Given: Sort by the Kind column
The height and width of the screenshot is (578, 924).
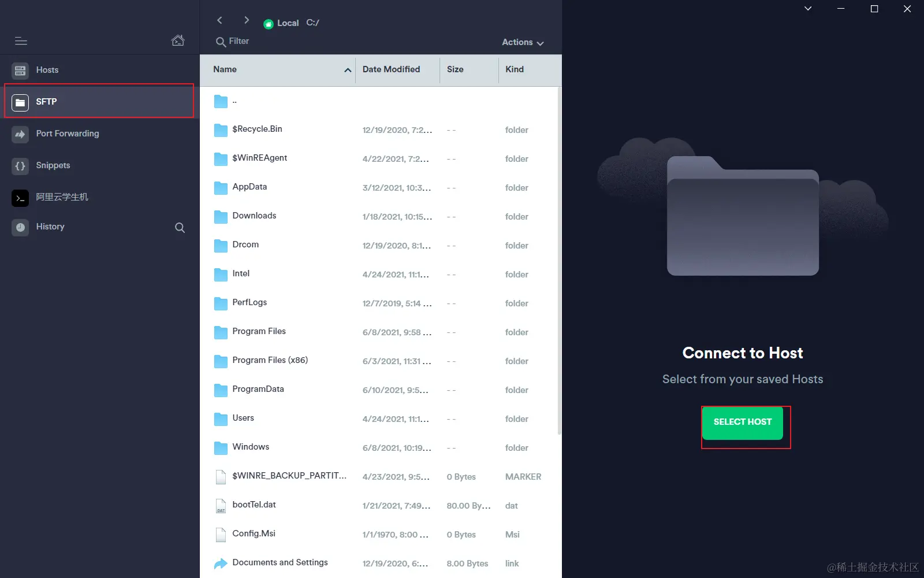Looking at the screenshot, I should click(515, 69).
